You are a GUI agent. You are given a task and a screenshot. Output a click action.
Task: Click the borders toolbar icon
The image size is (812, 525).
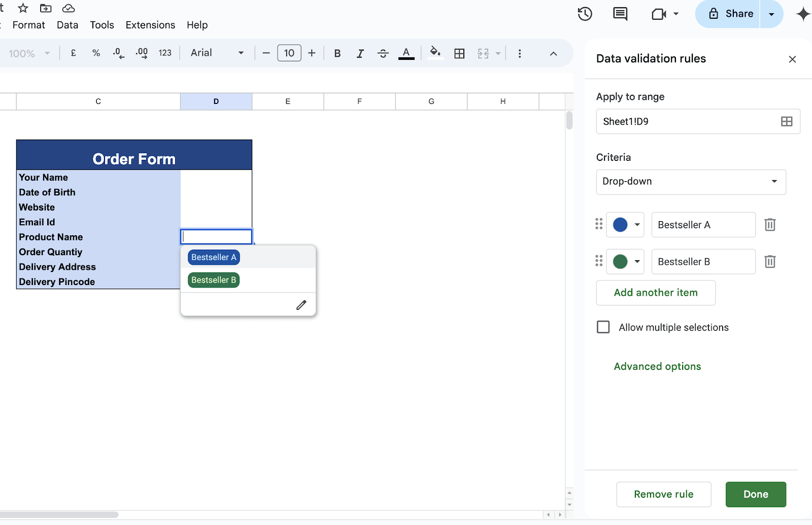(459, 53)
